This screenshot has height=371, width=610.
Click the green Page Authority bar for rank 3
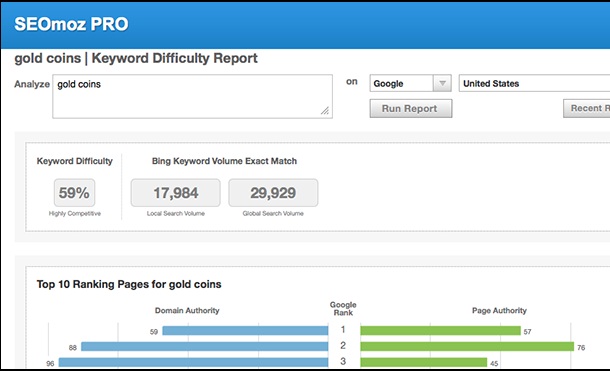(x=424, y=362)
